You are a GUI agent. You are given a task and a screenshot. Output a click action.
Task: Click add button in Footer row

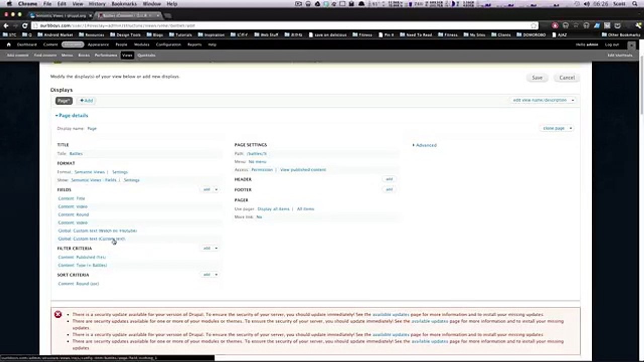(389, 190)
